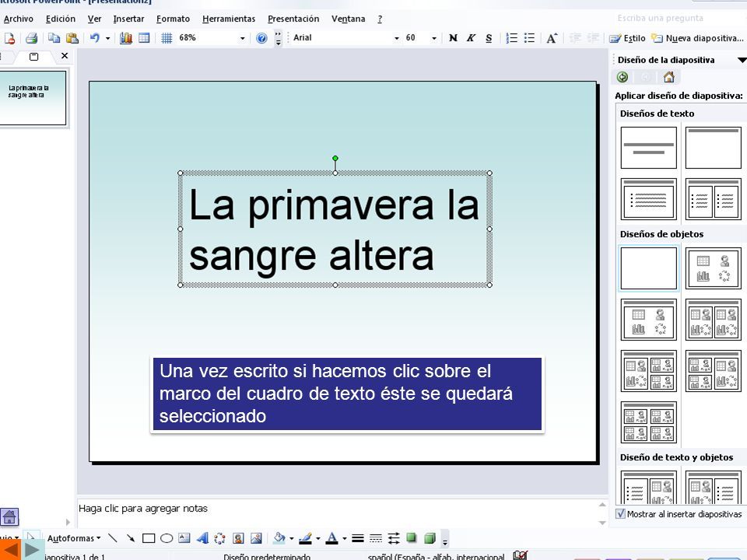Toggle Underline (S) formatting
The height and width of the screenshot is (560, 747).
(x=489, y=38)
